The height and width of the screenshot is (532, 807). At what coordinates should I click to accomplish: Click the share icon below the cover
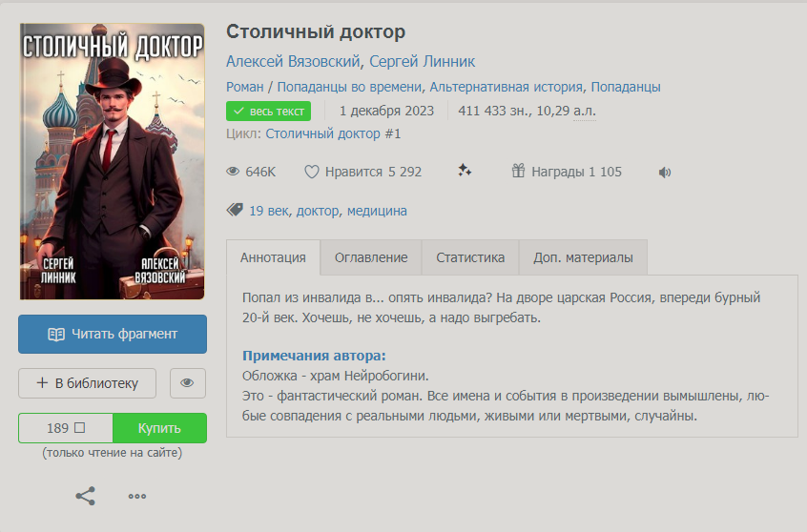(86, 496)
